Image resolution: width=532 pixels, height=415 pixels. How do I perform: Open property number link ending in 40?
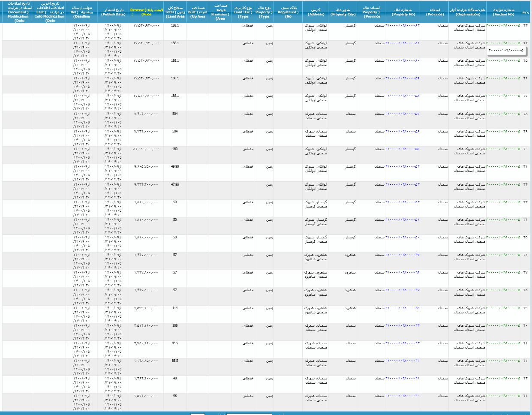click(402, 396)
